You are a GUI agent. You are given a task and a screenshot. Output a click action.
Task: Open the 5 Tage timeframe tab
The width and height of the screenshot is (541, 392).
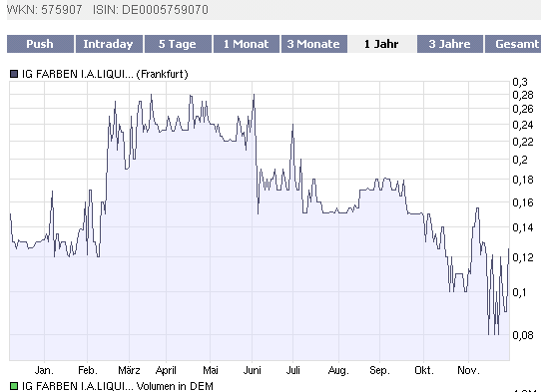point(178,44)
